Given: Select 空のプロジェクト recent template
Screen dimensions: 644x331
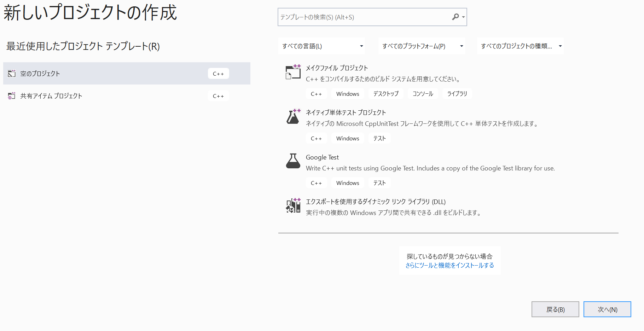Looking at the screenshot, I should click(x=127, y=73).
